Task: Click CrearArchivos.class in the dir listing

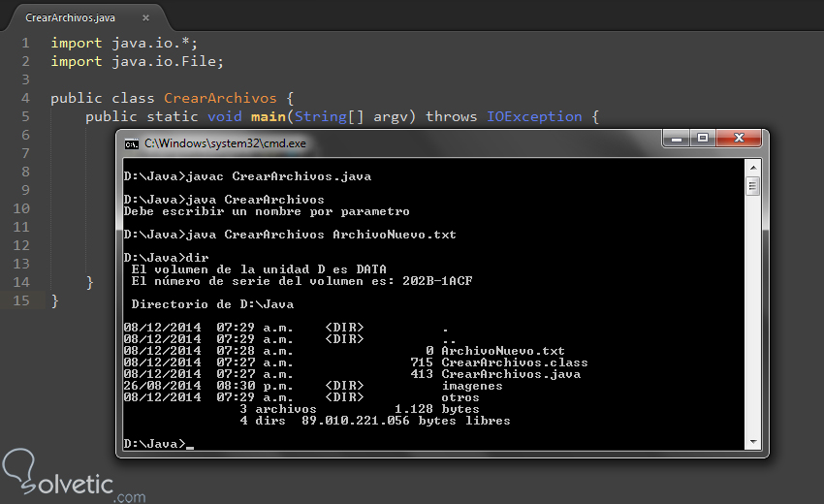Action: [x=514, y=362]
